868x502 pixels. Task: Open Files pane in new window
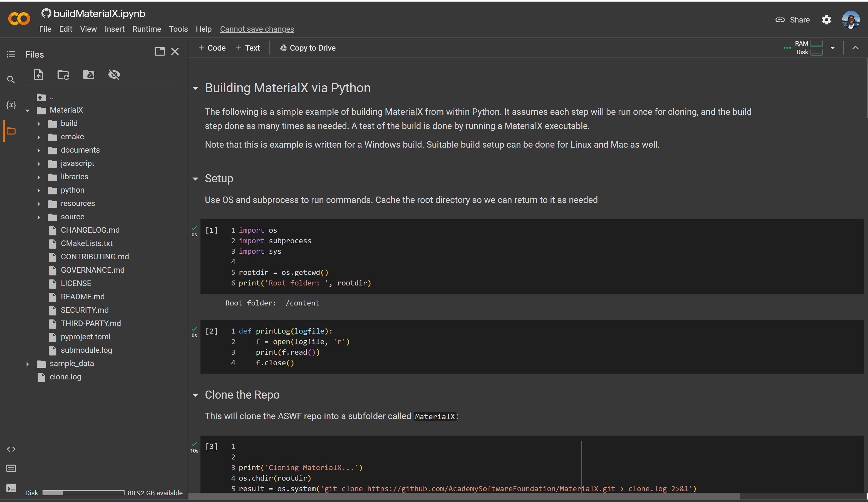[160, 52]
